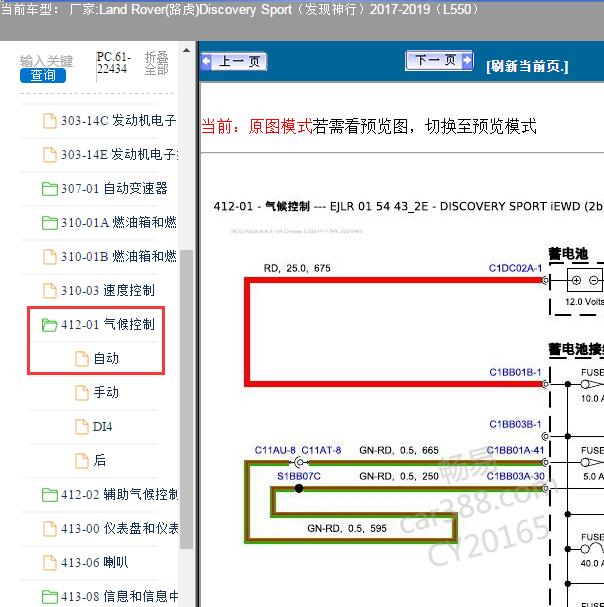Click connector label C11AU-8
This screenshot has height=607, width=604.
[x=275, y=450]
